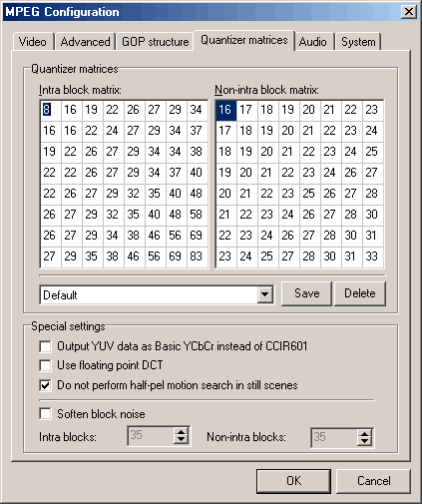Image resolution: width=422 pixels, height=504 pixels.
Task: Click the Save matrix preset button
Action: (306, 293)
